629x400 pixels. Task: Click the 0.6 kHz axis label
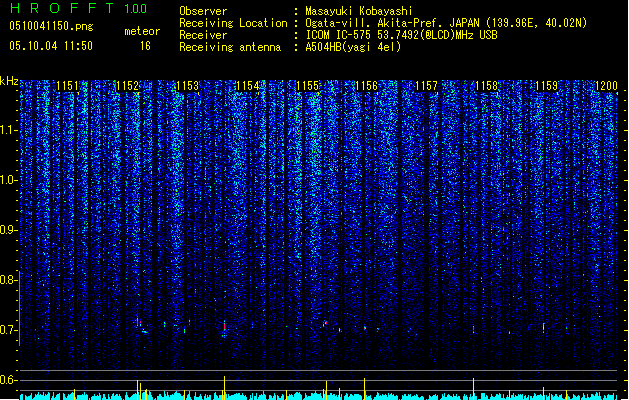pyautogui.click(x=9, y=380)
